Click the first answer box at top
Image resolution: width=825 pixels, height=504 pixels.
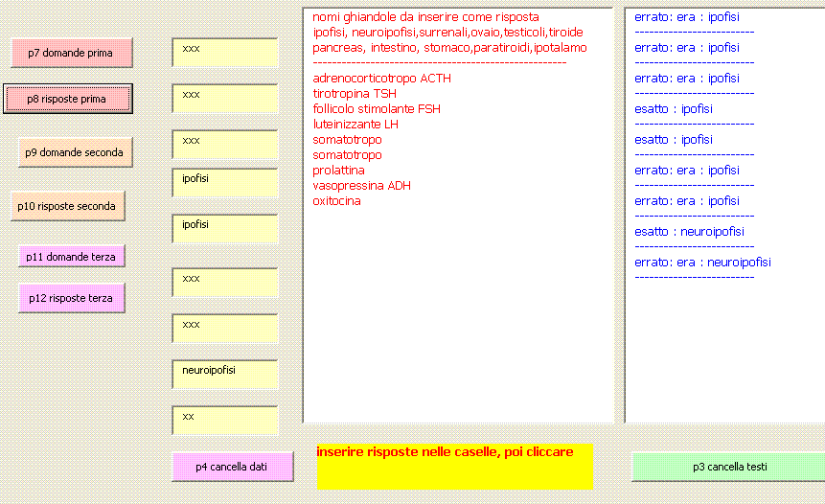coord(224,53)
